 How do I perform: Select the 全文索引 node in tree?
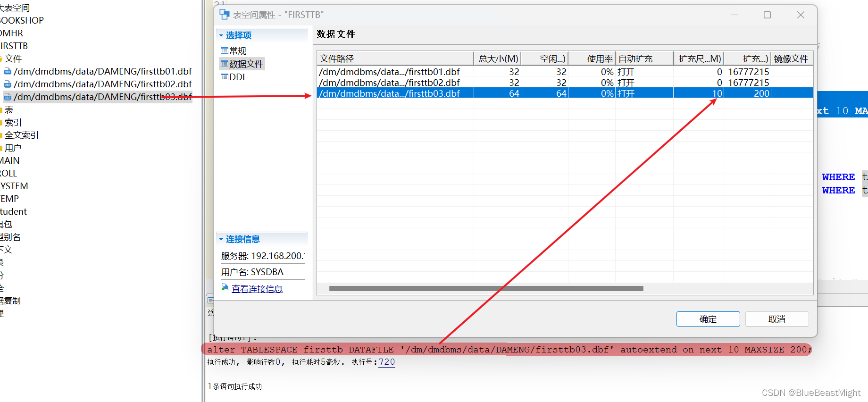click(x=22, y=135)
